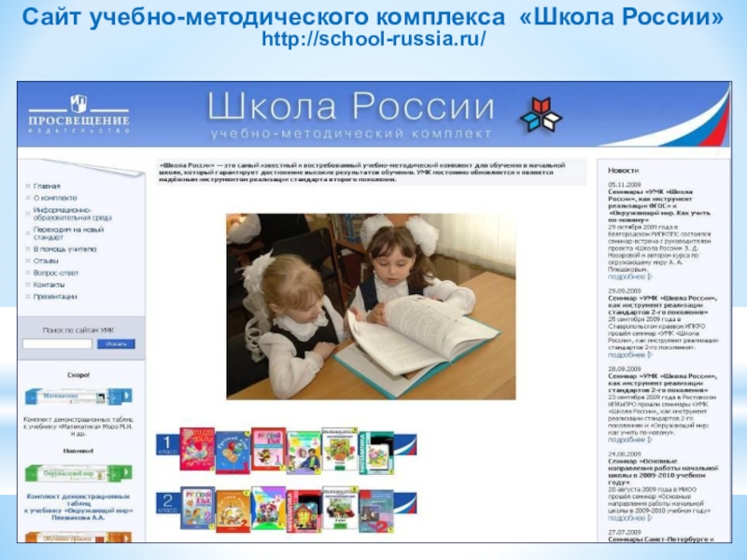
Task: Select the 2 класс label
Action: [168, 503]
